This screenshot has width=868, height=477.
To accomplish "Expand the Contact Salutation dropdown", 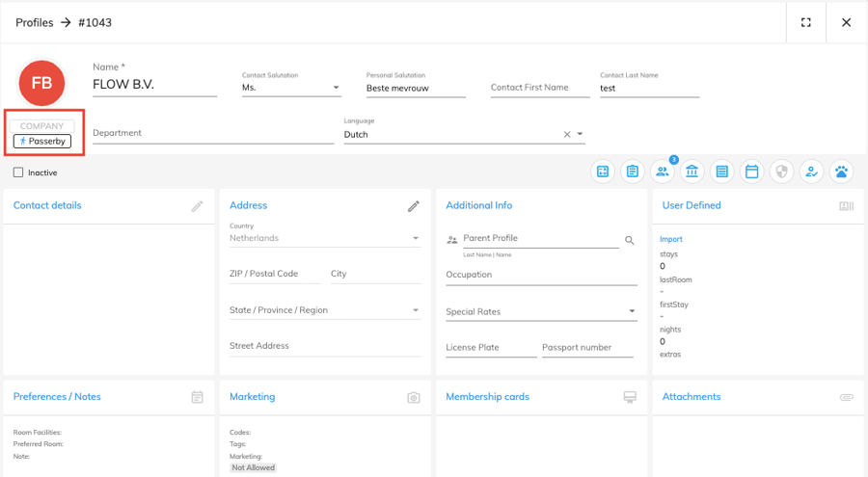I will (336, 88).
